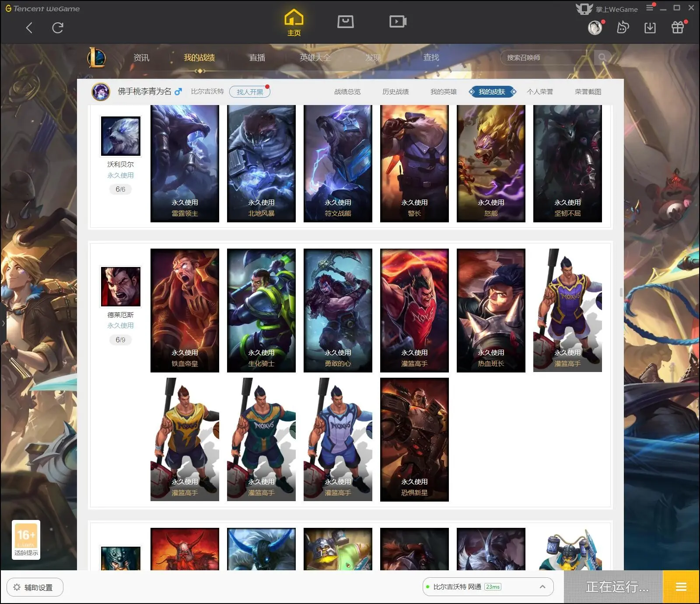
Task: Switch to the 查找 tab
Action: pos(431,57)
